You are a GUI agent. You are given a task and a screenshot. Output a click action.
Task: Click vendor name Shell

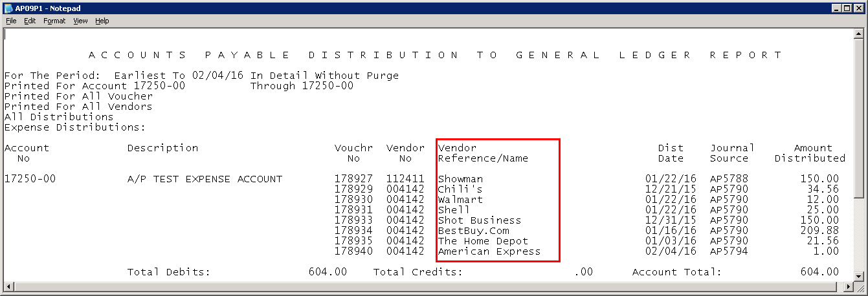click(x=454, y=210)
